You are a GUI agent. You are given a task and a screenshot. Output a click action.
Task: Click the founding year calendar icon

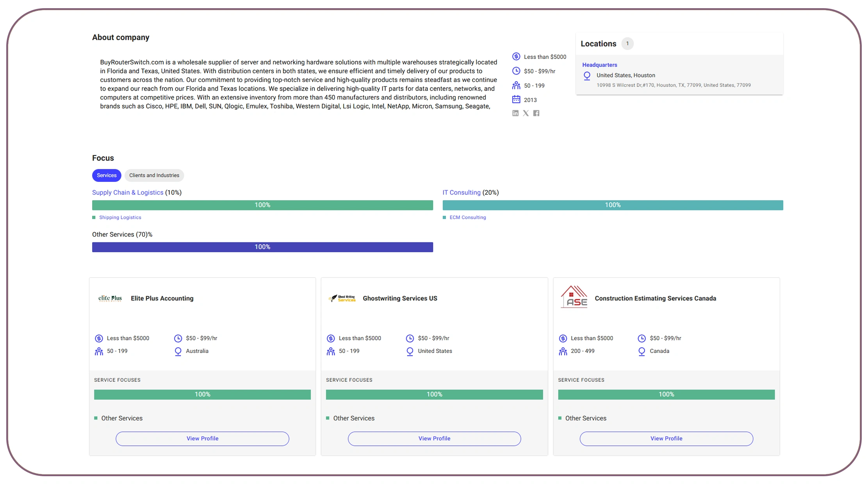[516, 100]
